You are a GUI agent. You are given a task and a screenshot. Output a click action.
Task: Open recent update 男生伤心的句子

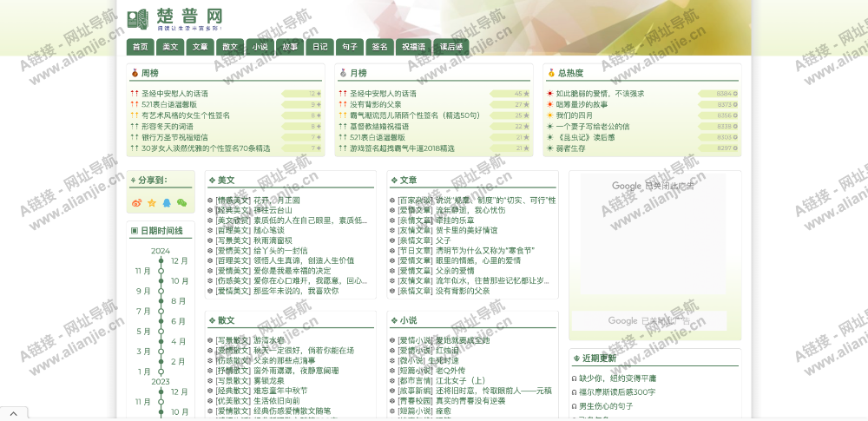tap(606, 406)
